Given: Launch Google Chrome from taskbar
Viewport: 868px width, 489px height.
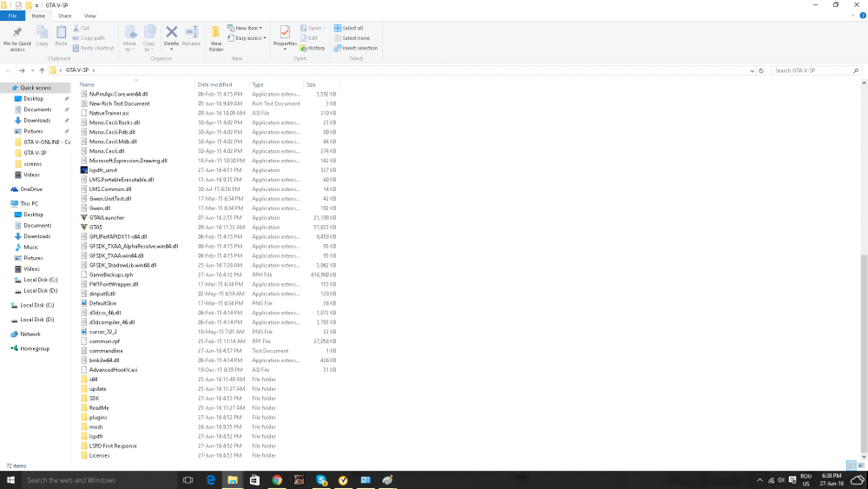Looking at the screenshot, I should coord(277,480).
